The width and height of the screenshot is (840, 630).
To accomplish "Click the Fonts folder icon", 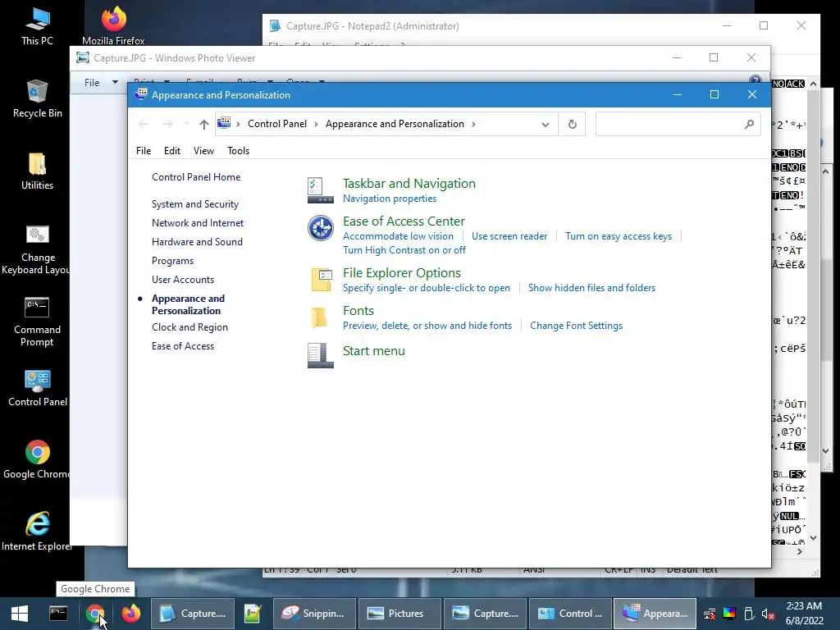I will click(319, 317).
